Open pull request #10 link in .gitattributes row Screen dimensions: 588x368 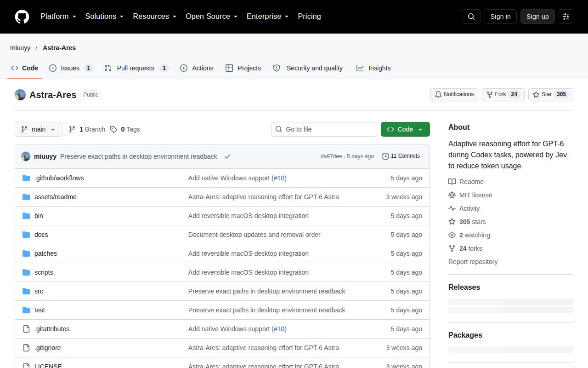coord(279,329)
